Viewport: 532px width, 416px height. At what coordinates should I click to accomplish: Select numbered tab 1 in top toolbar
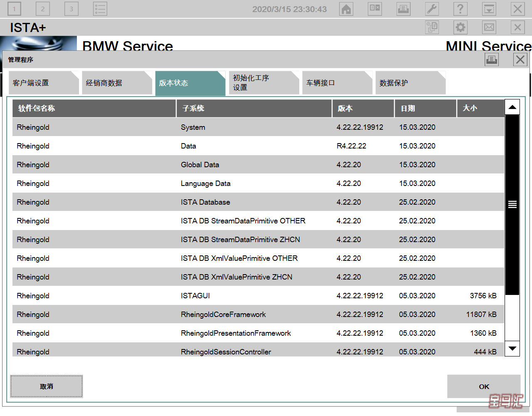pyautogui.click(x=14, y=9)
